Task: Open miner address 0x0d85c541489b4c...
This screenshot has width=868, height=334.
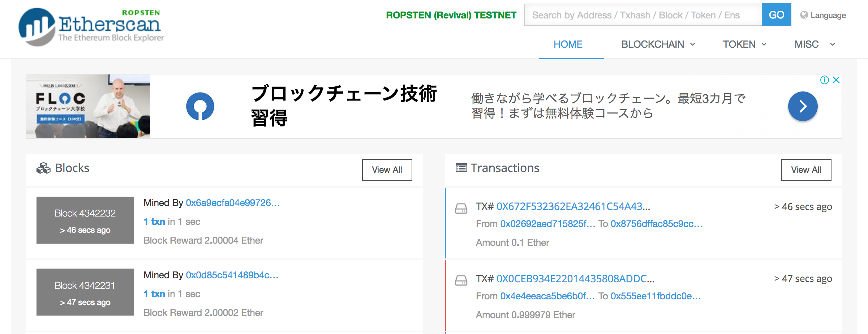Action: [232, 275]
